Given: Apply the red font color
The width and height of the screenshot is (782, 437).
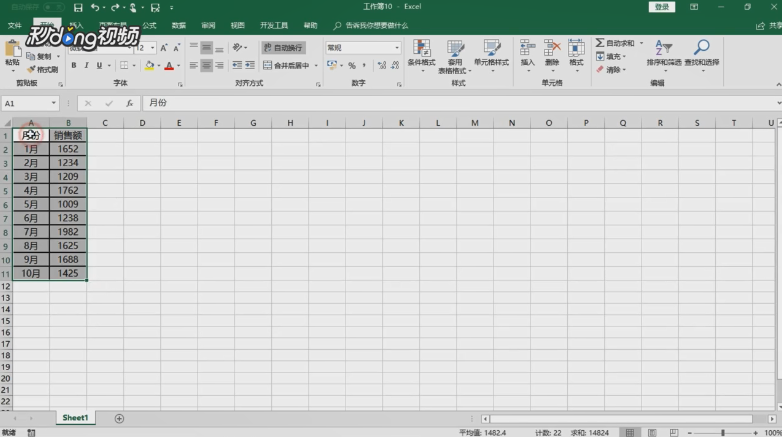Looking at the screenshot, I should pyautogui.click(x=169, y=65).
